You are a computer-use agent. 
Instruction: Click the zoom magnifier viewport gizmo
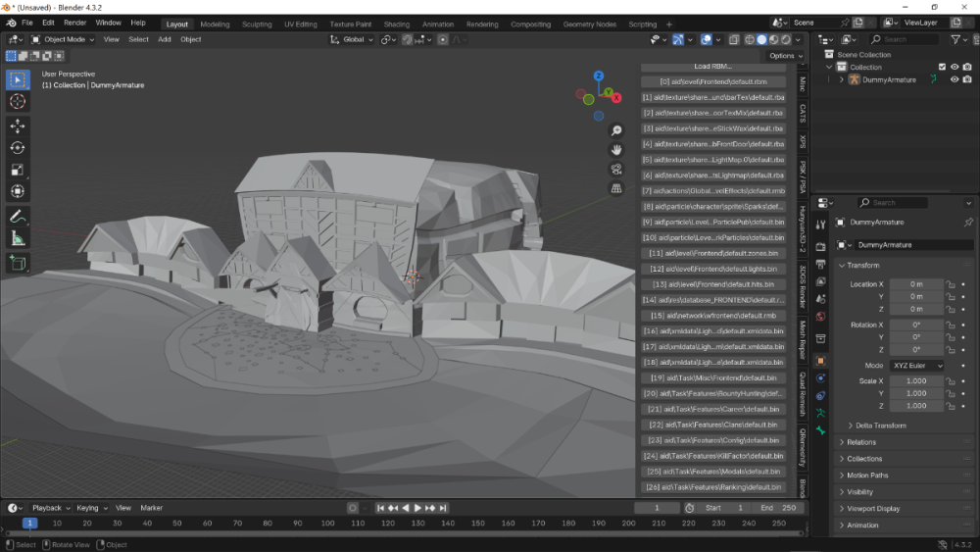click(616, 130)
